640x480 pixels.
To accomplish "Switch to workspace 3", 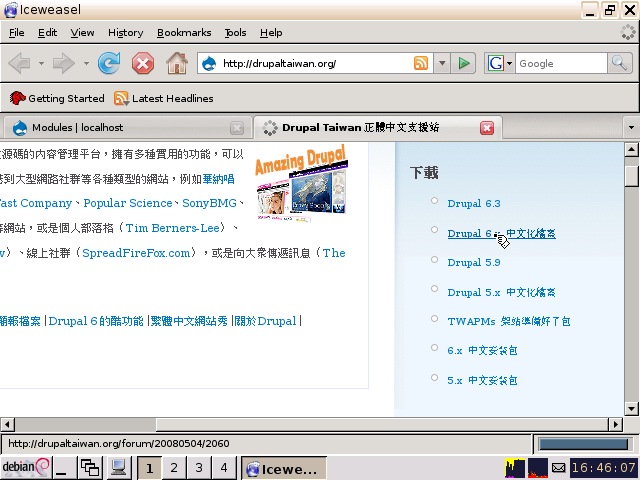I will pyautogui.click(x=199, y=468).
